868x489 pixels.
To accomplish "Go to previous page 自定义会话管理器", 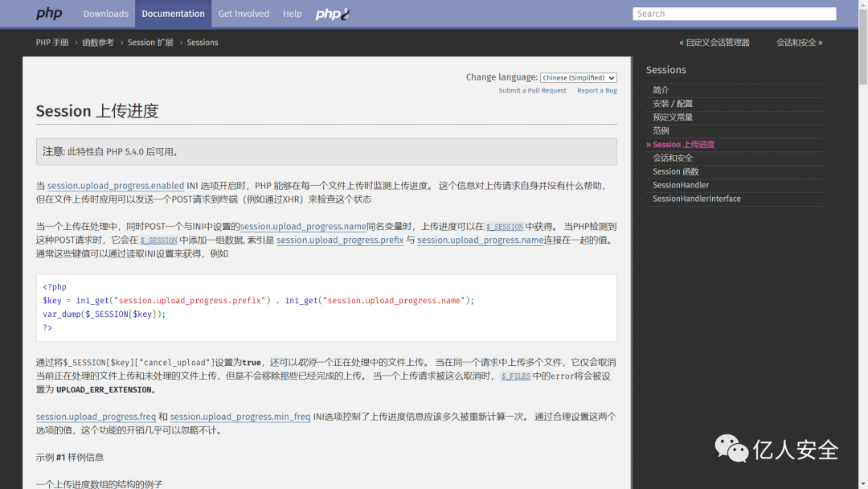I will tap(714, 43).
